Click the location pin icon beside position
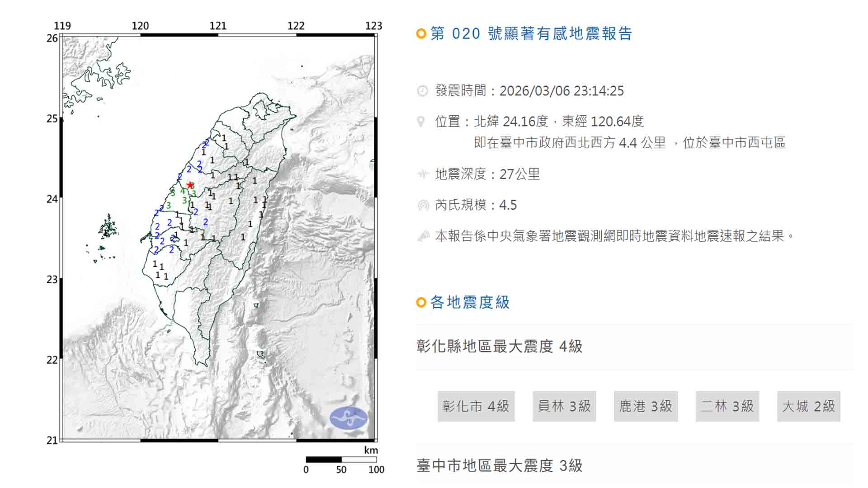The height and width of the screenshot is (488, 868). [x=421, y=122]
